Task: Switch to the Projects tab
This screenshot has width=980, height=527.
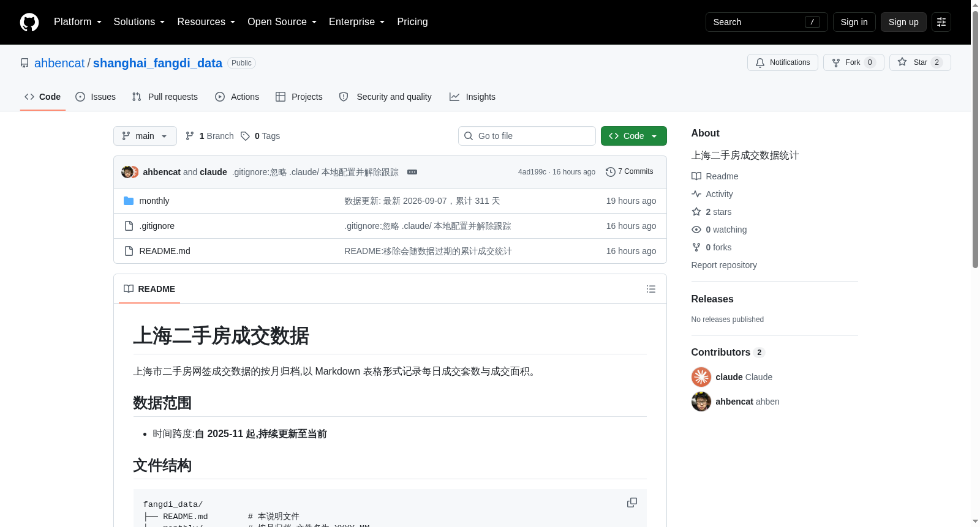Action: [x=299, y=97]
